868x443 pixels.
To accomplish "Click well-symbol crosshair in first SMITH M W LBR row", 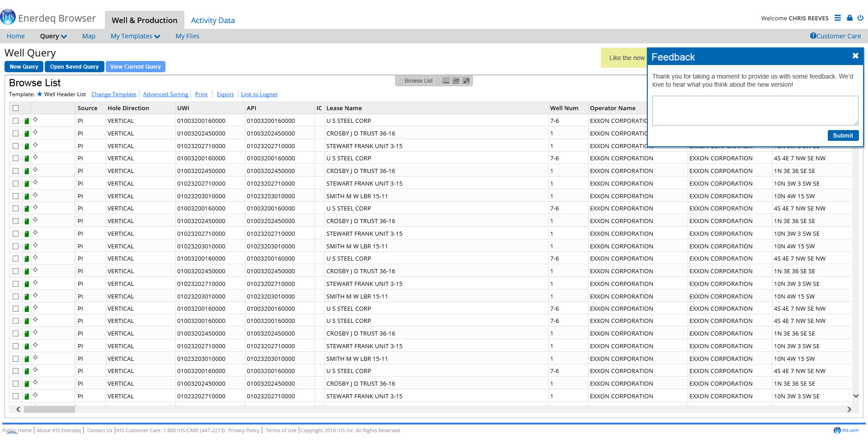I will (x=35, y=195).
